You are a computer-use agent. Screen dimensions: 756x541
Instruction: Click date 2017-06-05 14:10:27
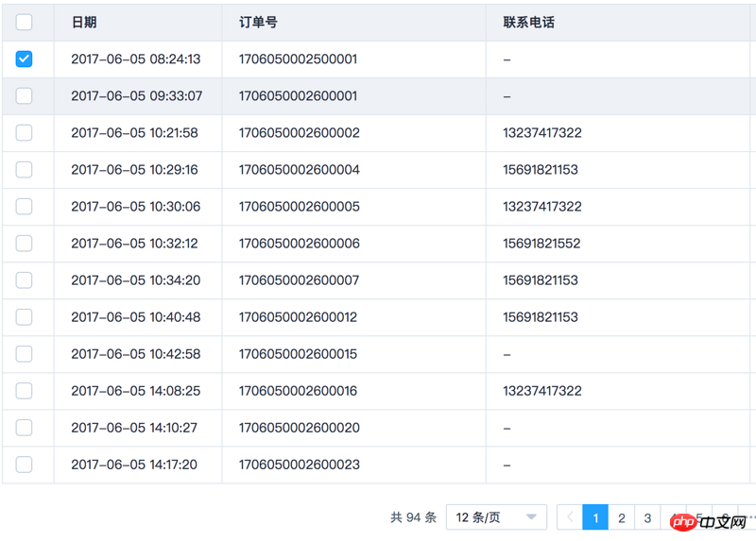134,428
